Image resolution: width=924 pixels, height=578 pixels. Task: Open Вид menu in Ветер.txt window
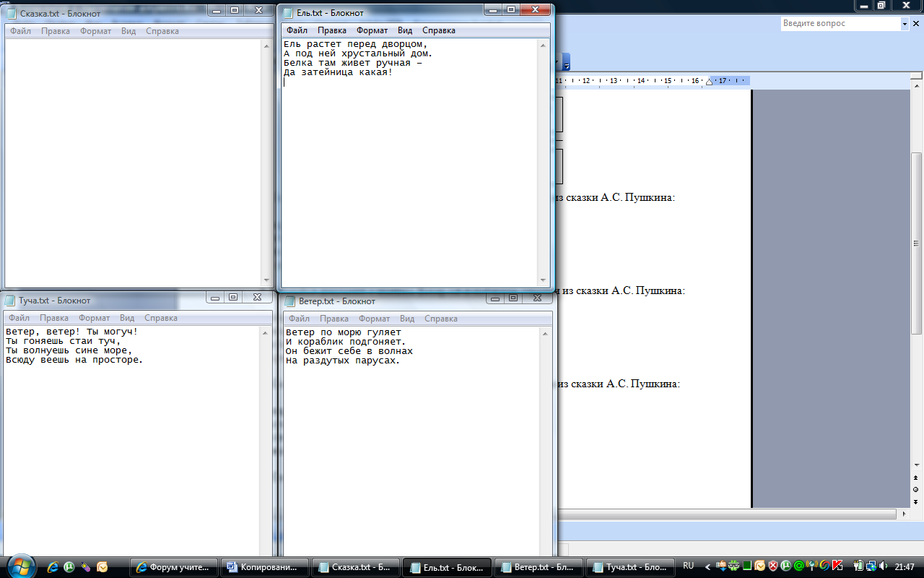[x=407, y=319]
